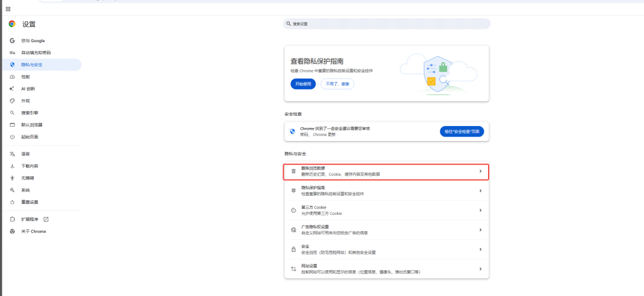Open the apps grid icon at top-left

click(8, 9)
